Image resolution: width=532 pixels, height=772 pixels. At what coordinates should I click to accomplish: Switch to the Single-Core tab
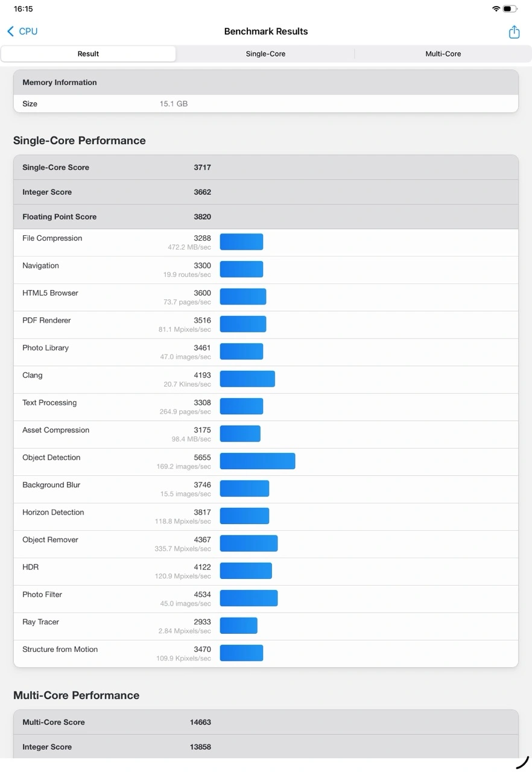coord(265,54)
